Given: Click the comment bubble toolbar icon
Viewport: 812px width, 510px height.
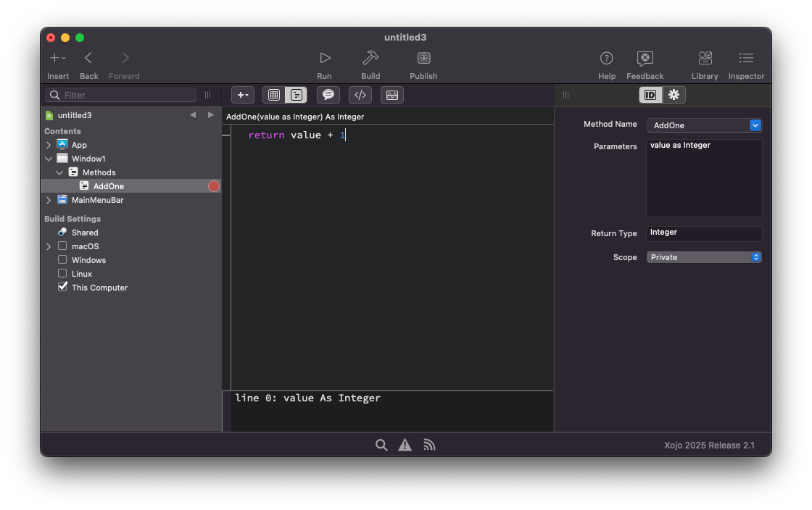Looking at the screenshot, I should (x=328, y=95).
